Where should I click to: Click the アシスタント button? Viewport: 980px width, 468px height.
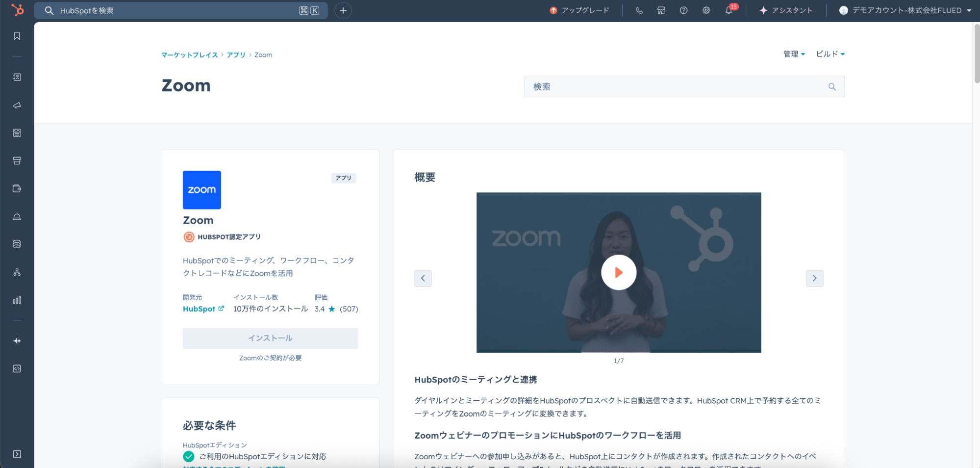point(786,10)
